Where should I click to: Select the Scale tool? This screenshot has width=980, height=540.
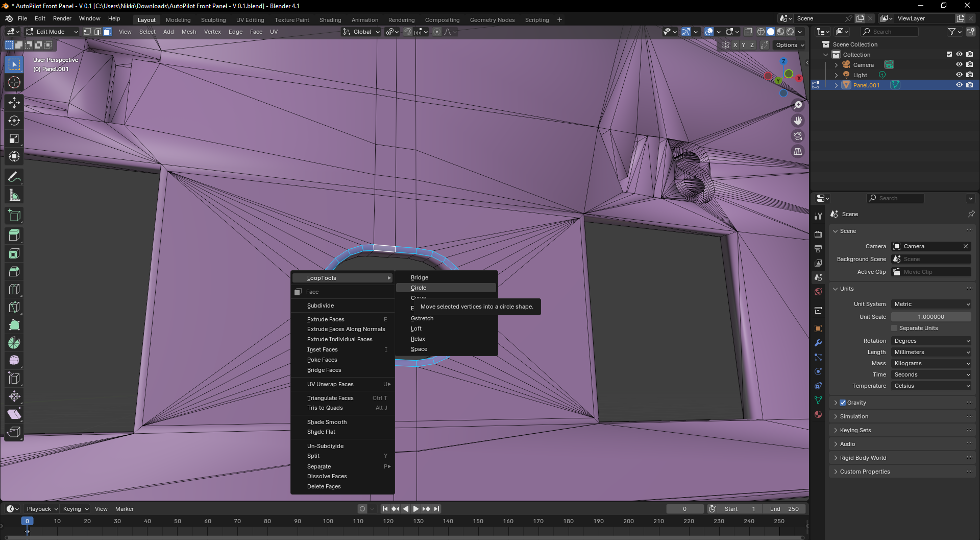(x=14, y=138)
